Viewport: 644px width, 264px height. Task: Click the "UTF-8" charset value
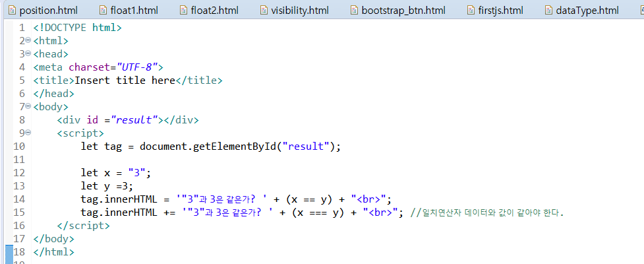tap(137, 67)
